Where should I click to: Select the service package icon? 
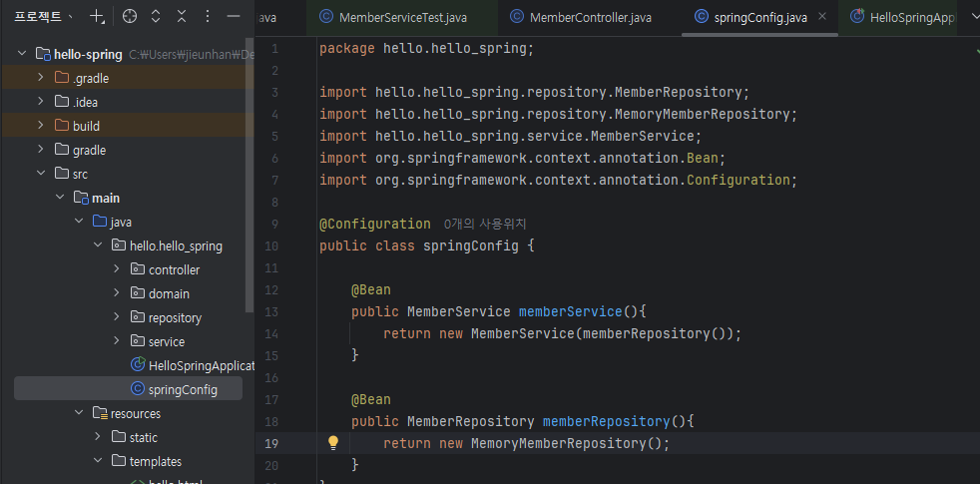click(138, 341)
